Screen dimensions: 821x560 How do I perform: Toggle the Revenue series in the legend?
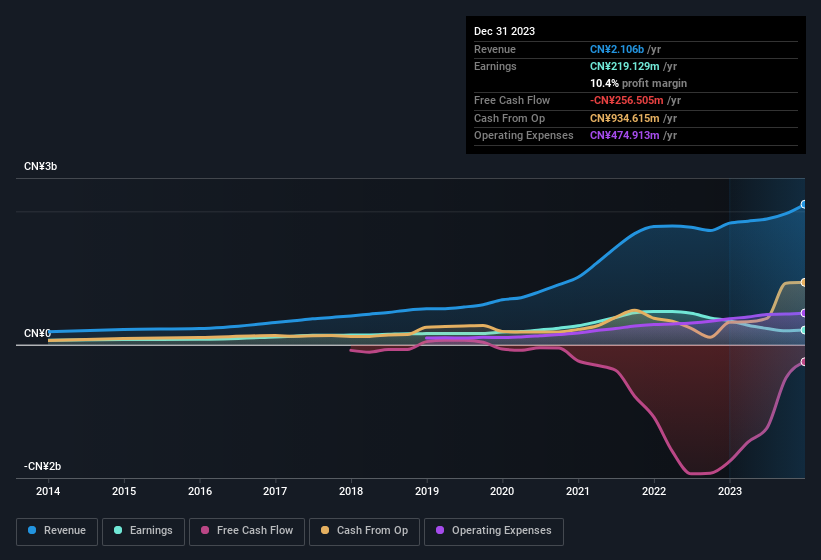(58, 530)
